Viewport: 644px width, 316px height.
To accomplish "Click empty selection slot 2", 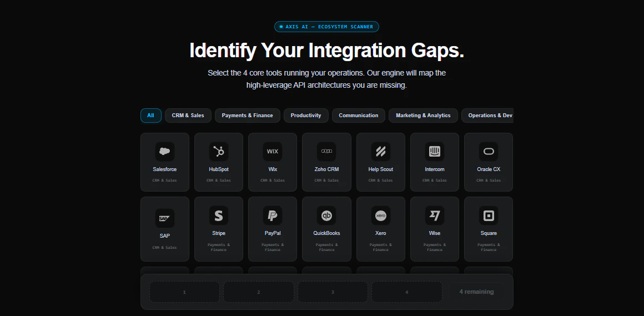I will click(258, 292).
